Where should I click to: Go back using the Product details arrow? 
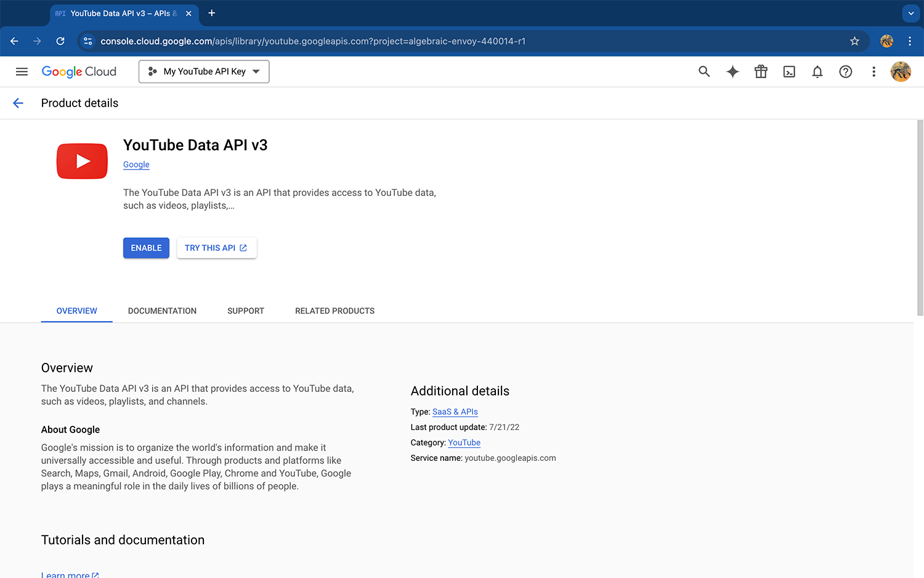18,103
